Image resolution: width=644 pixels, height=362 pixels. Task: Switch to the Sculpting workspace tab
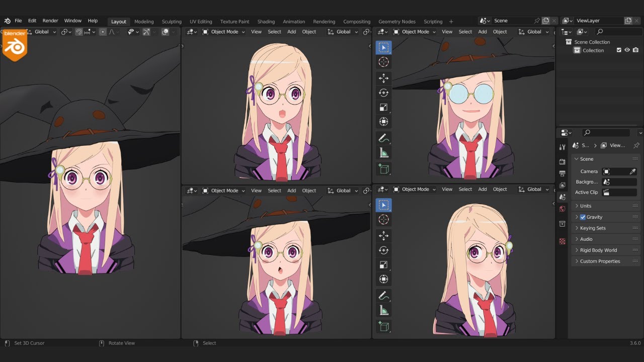tap(172, 22)
